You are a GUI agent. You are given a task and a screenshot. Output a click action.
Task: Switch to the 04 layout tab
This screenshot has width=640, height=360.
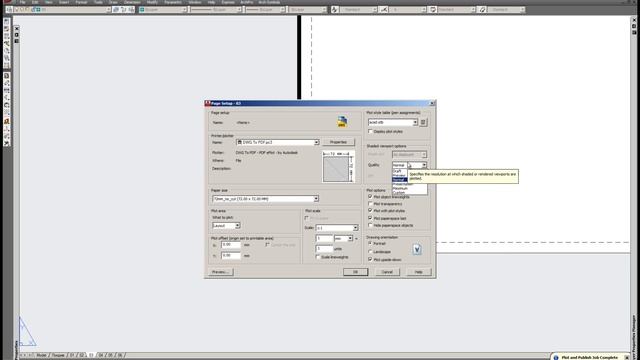[x=101, y=355]
